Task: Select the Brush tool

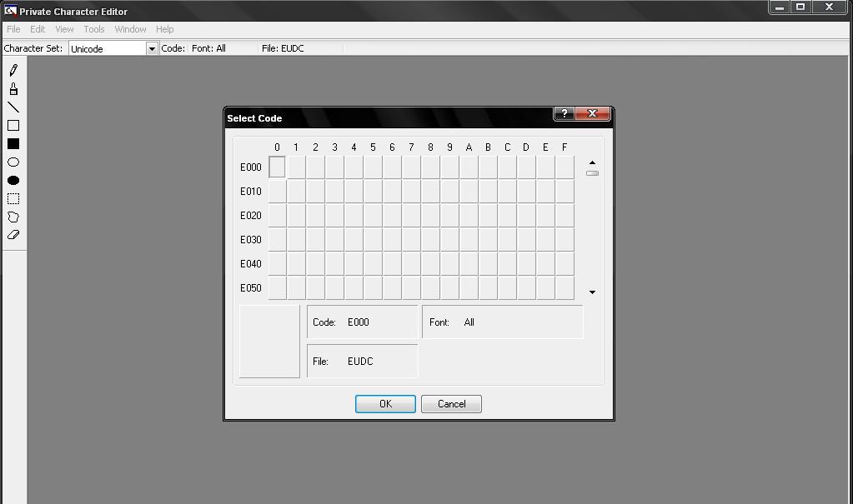Action: (x=13, y=88)
